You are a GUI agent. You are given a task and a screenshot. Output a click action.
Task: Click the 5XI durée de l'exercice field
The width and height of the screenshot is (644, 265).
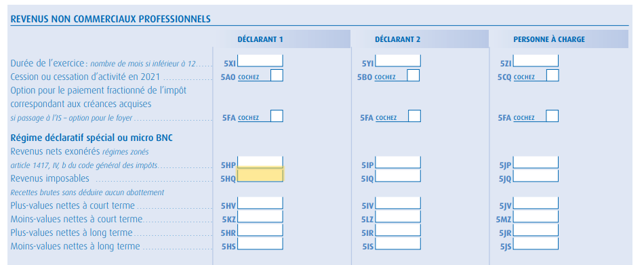[260, 61]
